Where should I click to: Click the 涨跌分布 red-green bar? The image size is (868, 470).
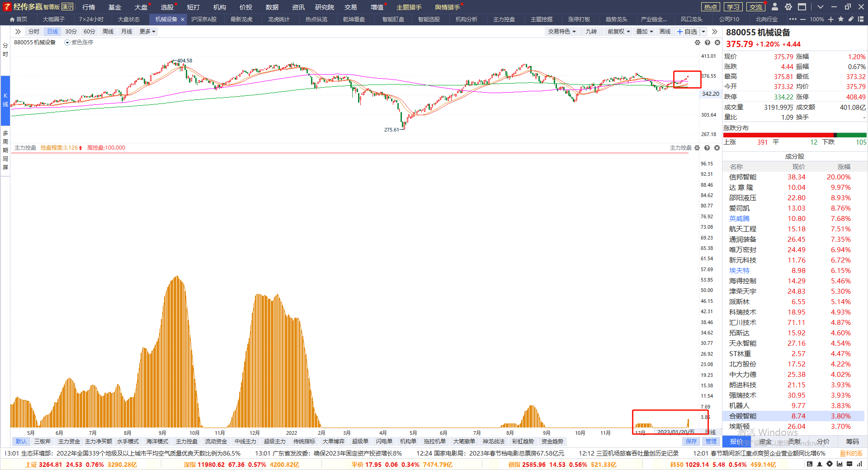coord(795,135)
